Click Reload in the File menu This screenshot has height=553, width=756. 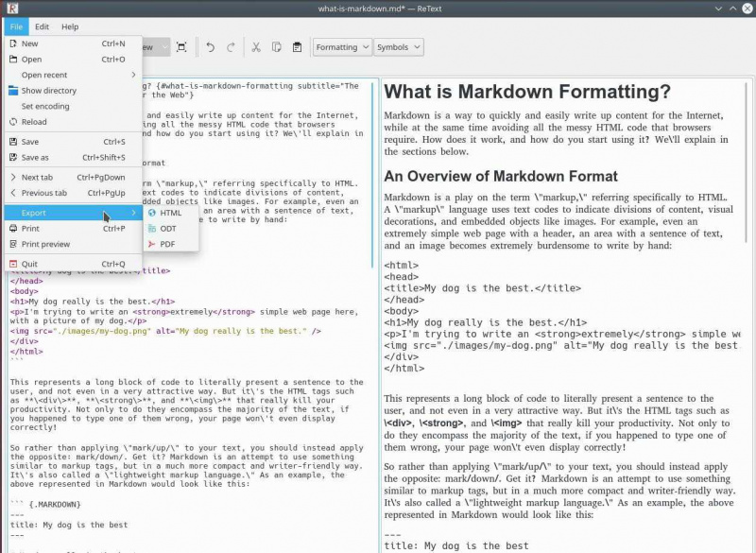(74, 122)
